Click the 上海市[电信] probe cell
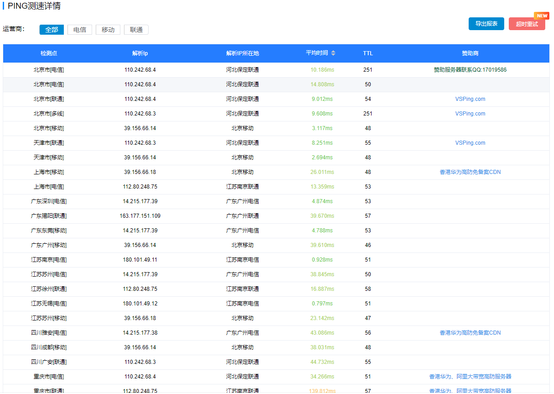The width and height of the screenshot is (554, 394). coord(49,187)
